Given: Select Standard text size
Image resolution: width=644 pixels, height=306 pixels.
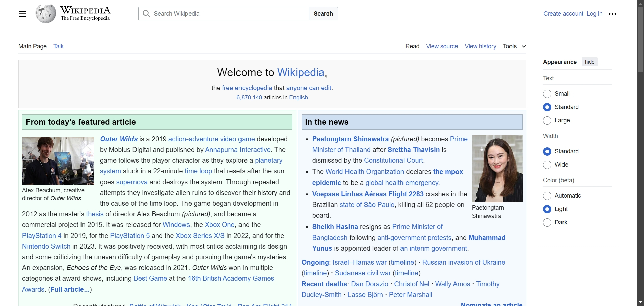Looking at the screenshot, I should coord(547,107).
